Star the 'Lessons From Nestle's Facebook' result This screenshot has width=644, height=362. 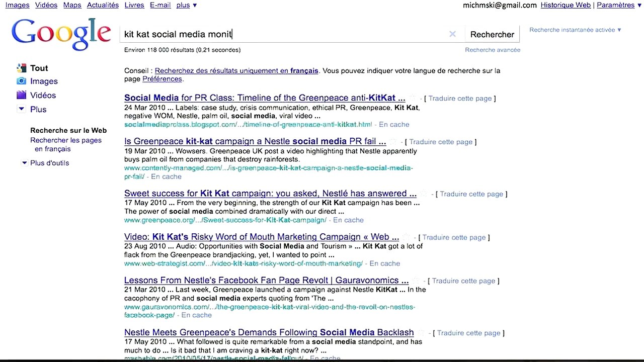tap(416, 281)
